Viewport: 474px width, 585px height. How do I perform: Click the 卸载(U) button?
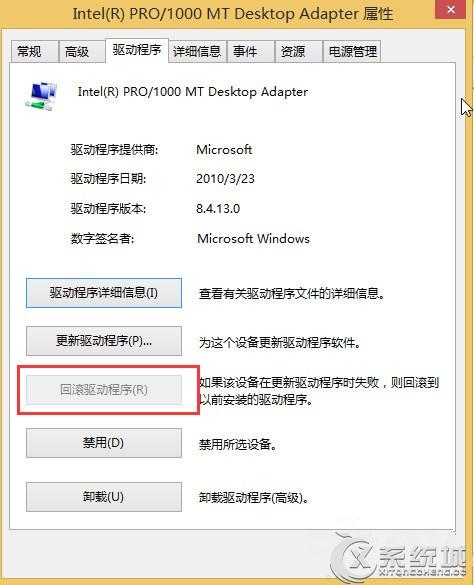click(104, 497)
